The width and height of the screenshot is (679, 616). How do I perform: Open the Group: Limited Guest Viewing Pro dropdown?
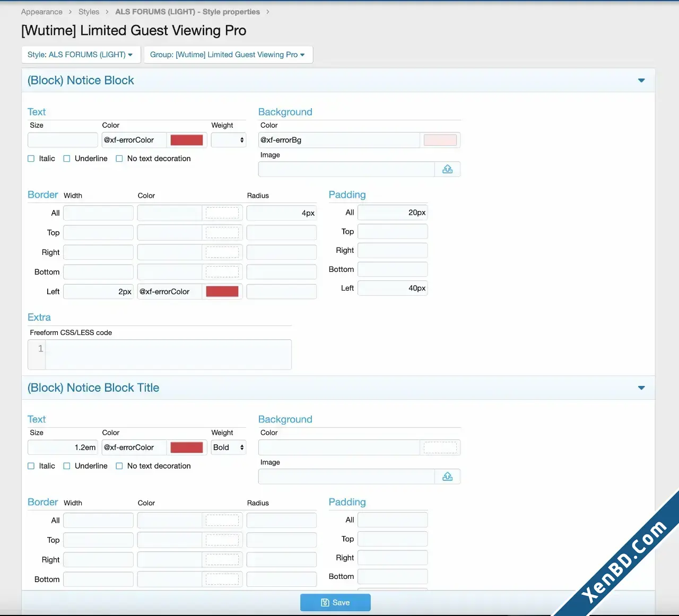click(228, 55)
